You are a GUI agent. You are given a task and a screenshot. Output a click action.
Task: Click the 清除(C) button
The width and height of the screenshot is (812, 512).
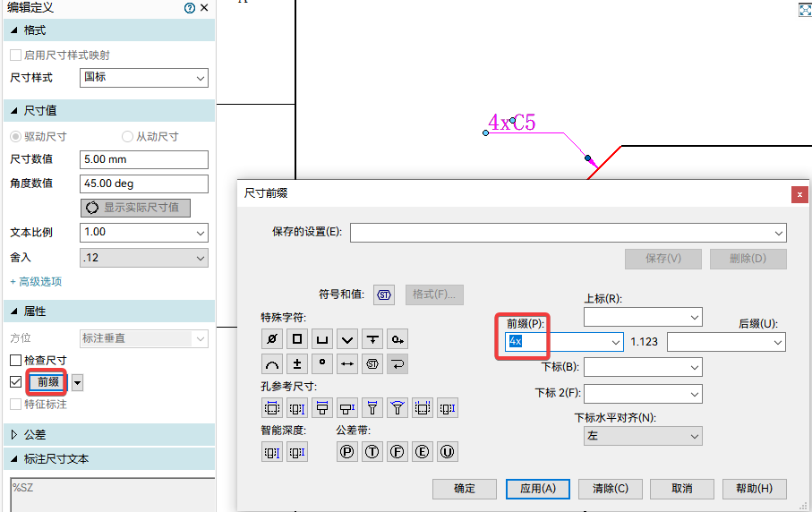[610, 489]
